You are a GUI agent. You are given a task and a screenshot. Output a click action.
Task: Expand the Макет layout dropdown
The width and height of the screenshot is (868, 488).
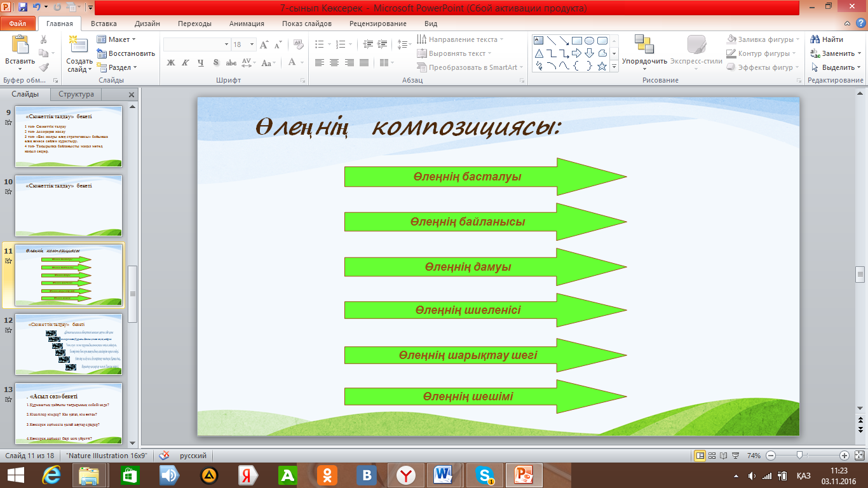point(116,39)
